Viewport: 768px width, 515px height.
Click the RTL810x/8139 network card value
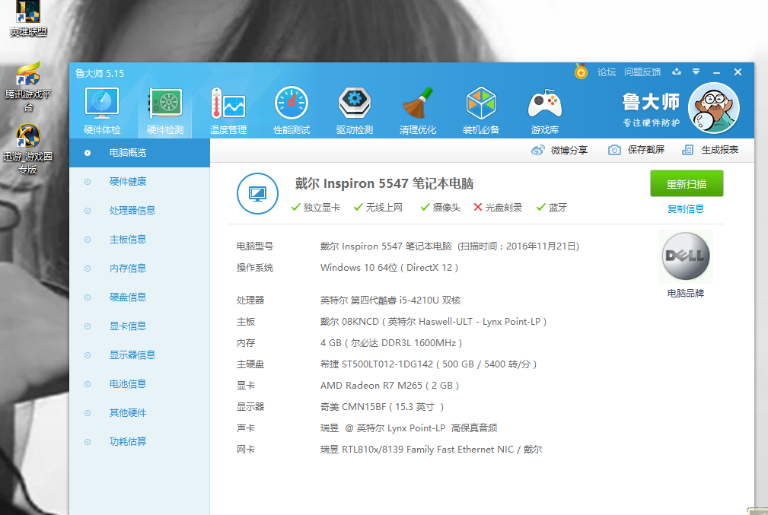point(431,449)
